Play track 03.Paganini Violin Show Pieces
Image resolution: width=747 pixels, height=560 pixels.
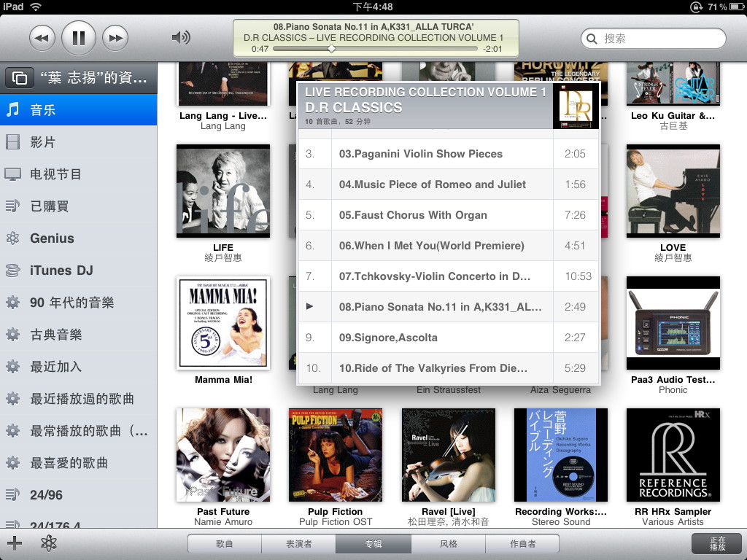click(x=449, y=154)
